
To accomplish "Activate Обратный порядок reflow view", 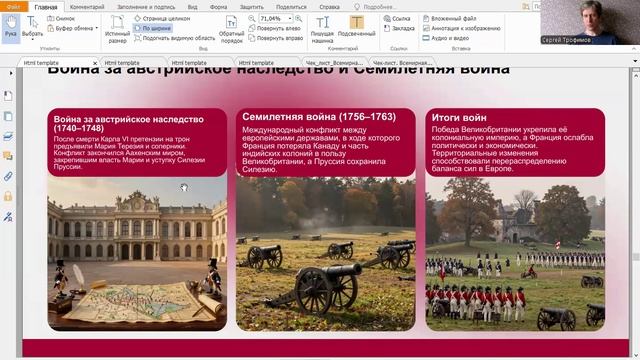I will (x=231, y=29).
